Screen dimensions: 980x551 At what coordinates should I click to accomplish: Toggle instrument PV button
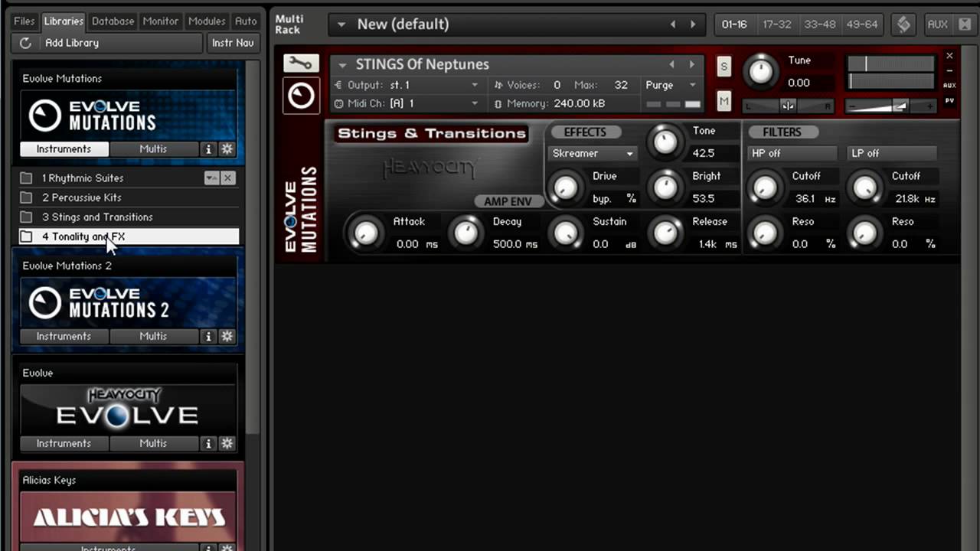(949, 100)
